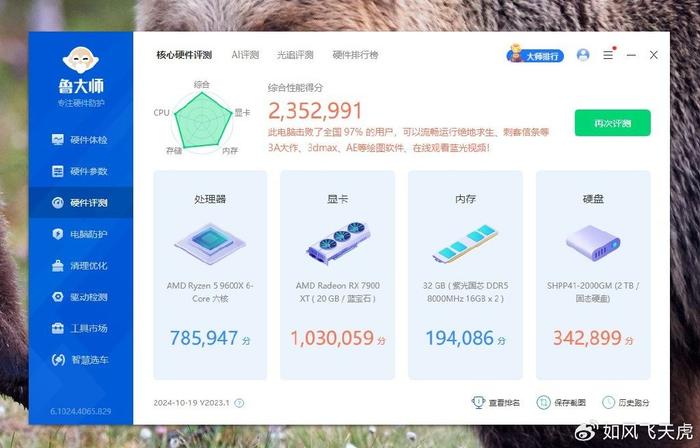Open 工具市场 in the sidebar
Viewport: 700px width, 448px height.
pos(80,328)
